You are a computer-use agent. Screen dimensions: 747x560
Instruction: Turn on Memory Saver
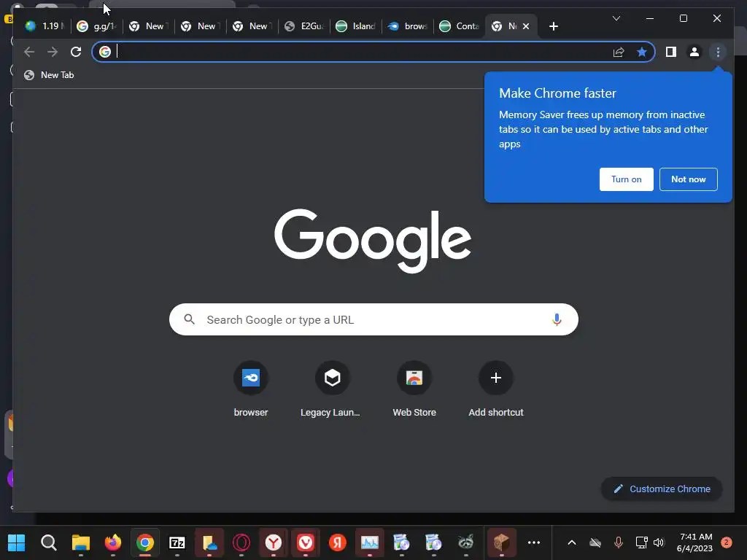point(626,179)
